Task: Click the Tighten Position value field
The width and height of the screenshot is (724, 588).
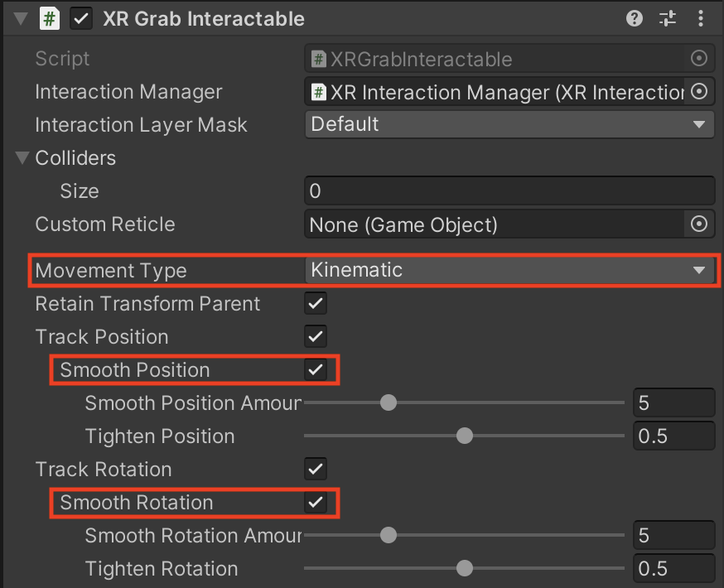Action: pyautogui.click(x=673, y=436)
